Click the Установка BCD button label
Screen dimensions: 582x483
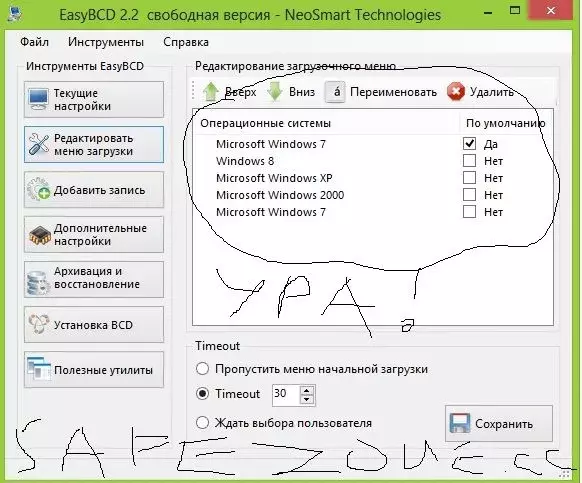(93, 325)
